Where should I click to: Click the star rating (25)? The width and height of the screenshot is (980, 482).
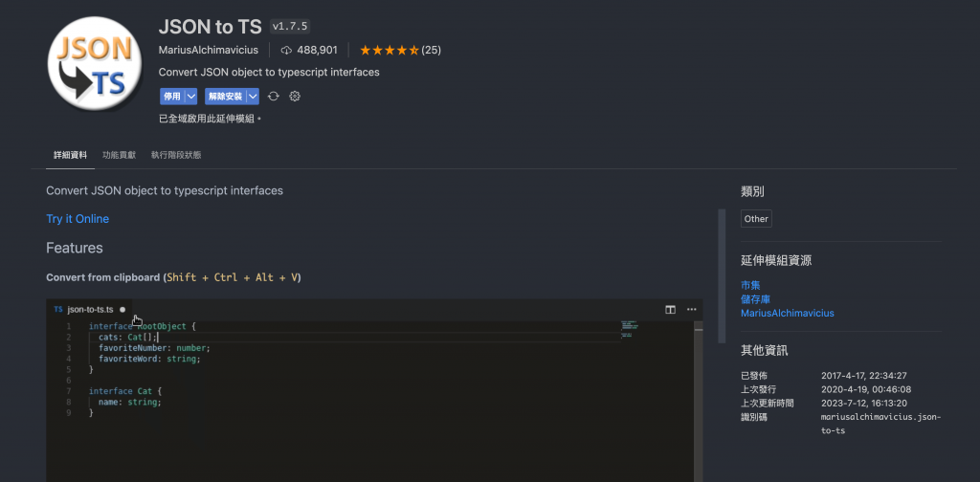(400, 50)
